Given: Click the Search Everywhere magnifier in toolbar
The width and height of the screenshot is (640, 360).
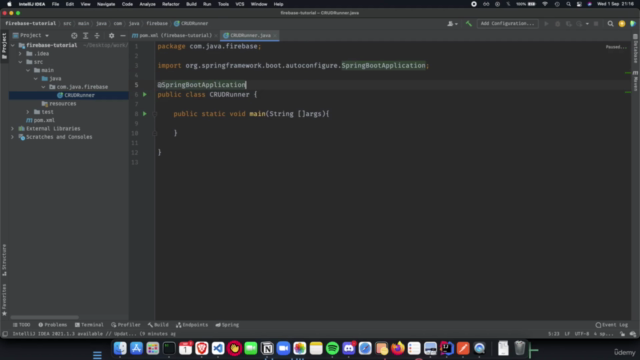Looking at the screenshot, I should coord(610,24).
